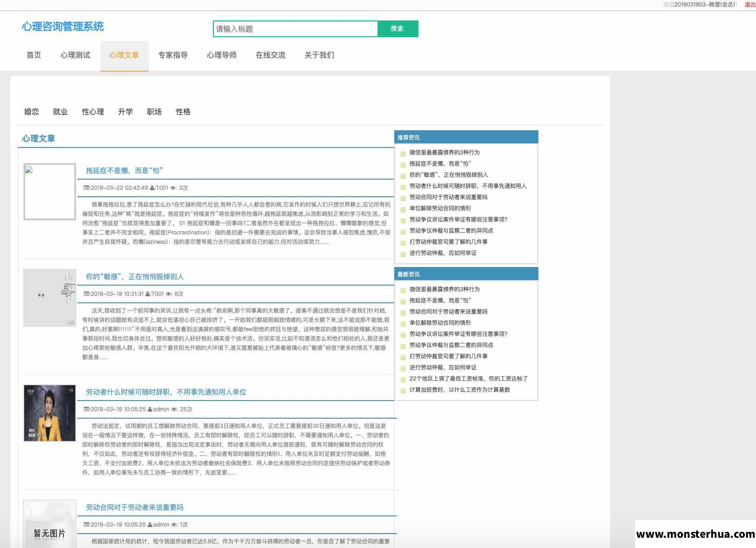Open 最新资讯 link 微信里最暴露修养的3种行为
This screenshot has height=548, width=756.
click(x=444, y=289)
